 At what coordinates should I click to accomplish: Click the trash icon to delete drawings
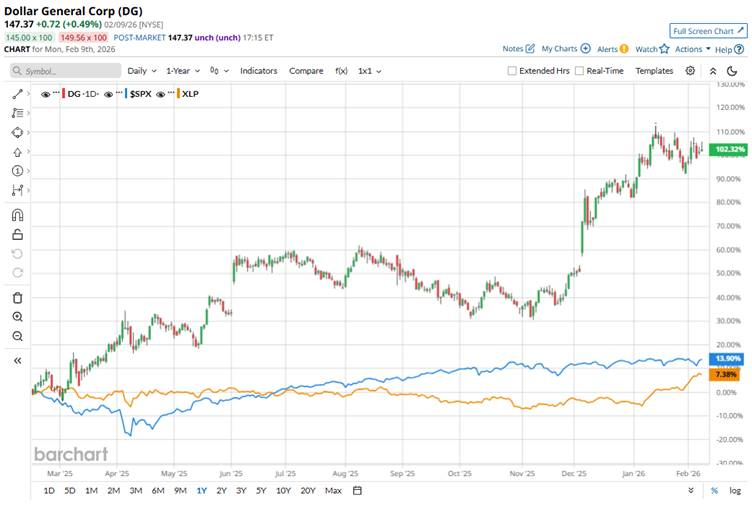[17, 297]
